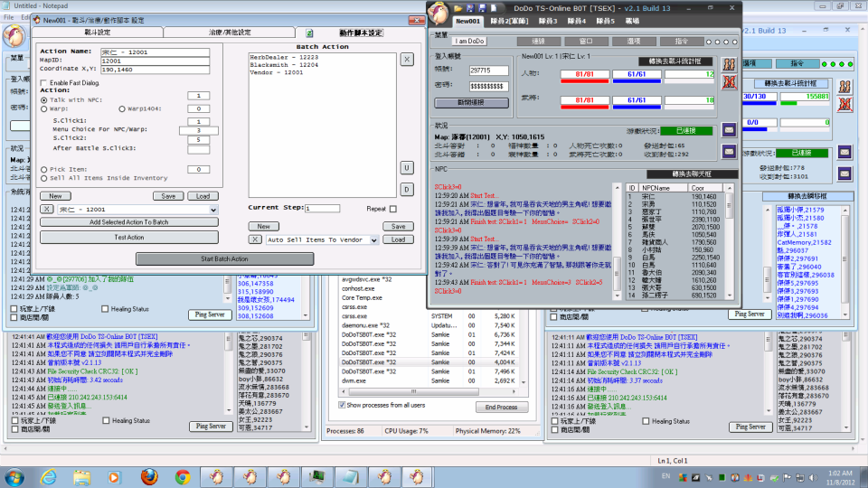Click the Current Step input field
This screenshot has height=488, width=868.
(322, 209)
